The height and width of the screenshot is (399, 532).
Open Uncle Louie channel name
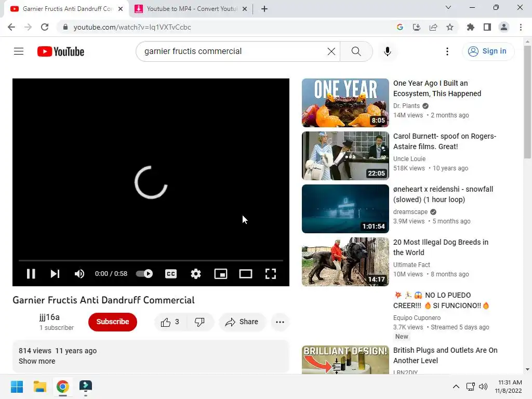tap(409, 159)
